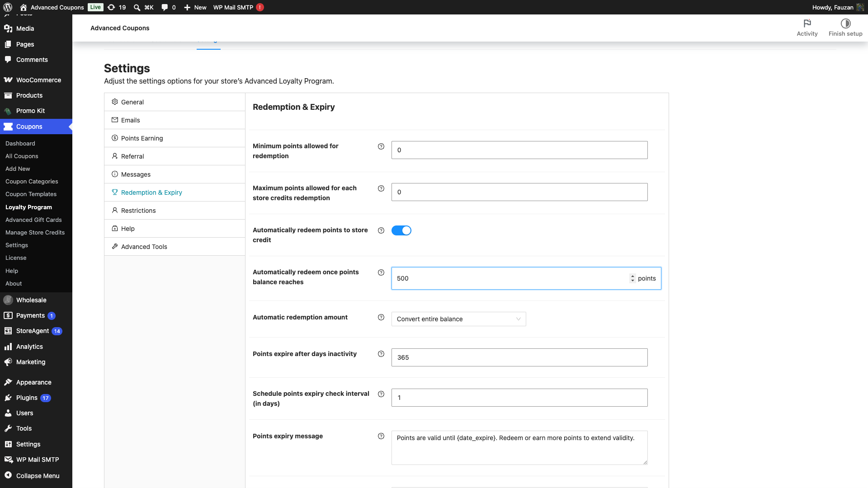
Task: Click help icon for Points expiry message
Action: point(381,436)
